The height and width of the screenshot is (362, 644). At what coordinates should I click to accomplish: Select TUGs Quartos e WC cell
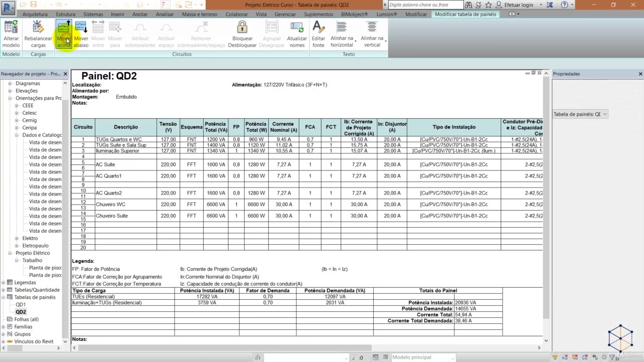[x=126, y=139]
